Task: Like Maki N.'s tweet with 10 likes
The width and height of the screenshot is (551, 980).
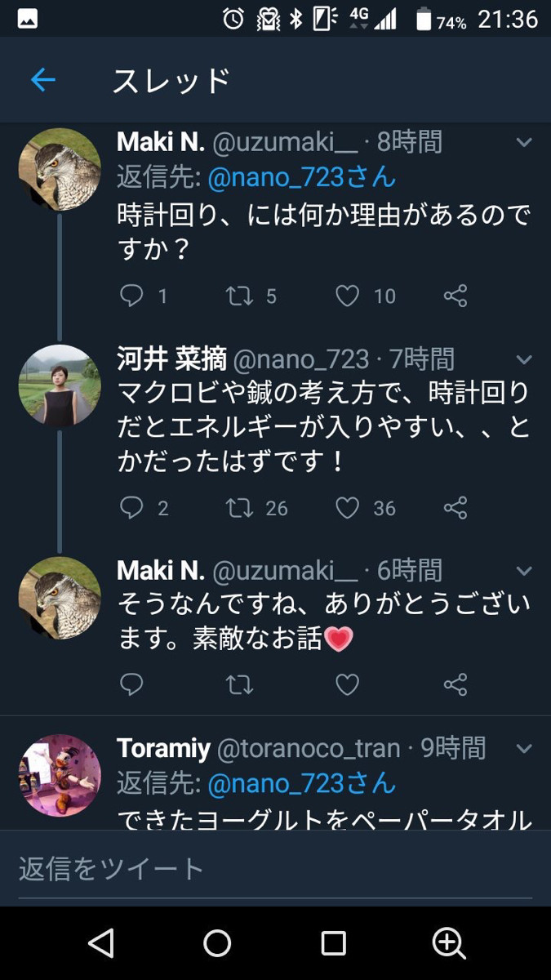Action: coord(348,296)
